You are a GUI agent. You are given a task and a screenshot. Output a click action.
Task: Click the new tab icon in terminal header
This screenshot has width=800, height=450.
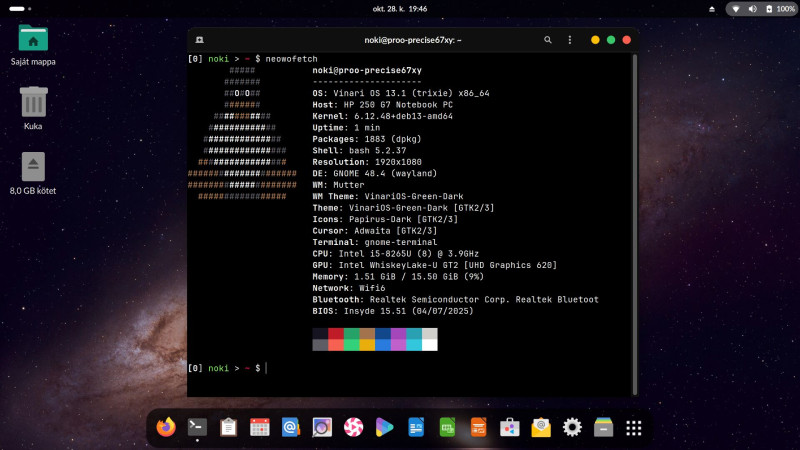[x=199, y=40]
